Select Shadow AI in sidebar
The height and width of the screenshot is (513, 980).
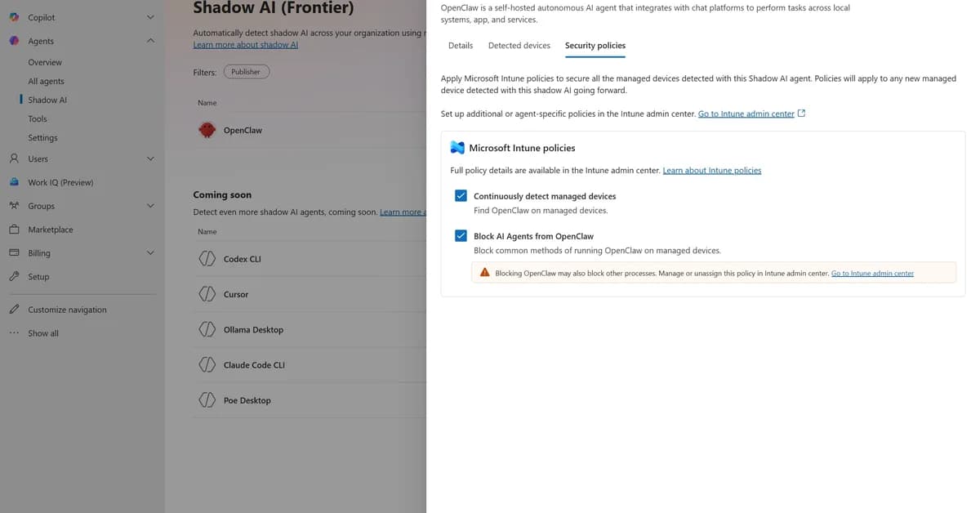click(x=47, y=100)
